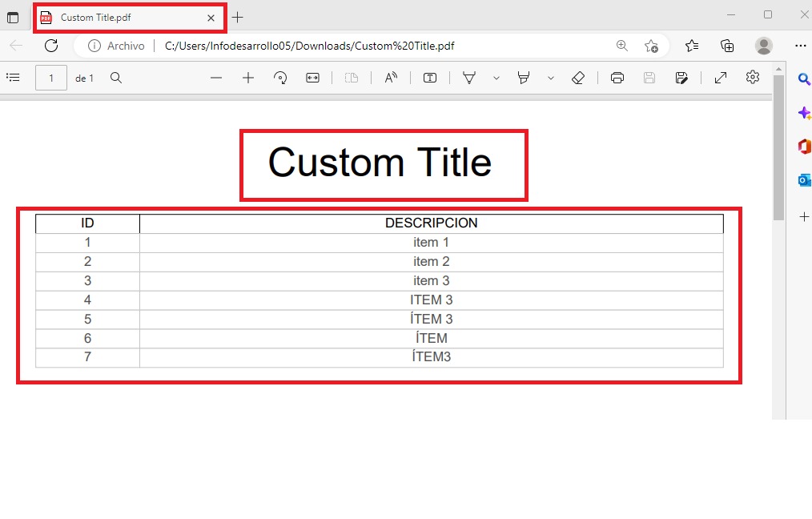Image resolution: width=812 pixels, height=519 pixels.
Task: Expand the Highlight options dropdown
Action: (x=551, y=78)
